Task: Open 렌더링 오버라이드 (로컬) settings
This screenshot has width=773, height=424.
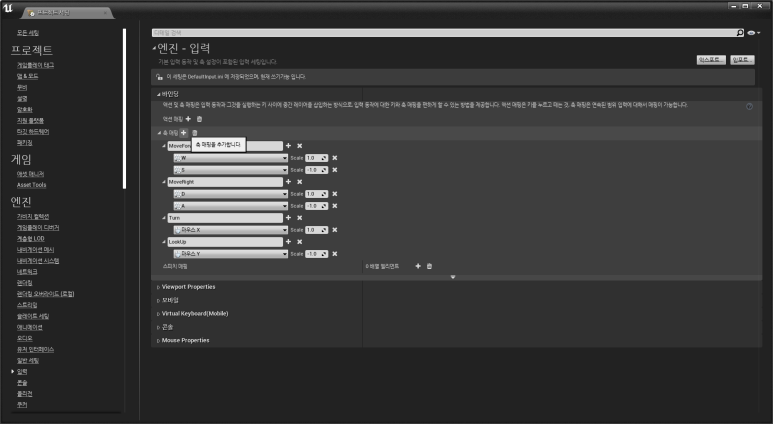Action: click(x=45, y=294)
